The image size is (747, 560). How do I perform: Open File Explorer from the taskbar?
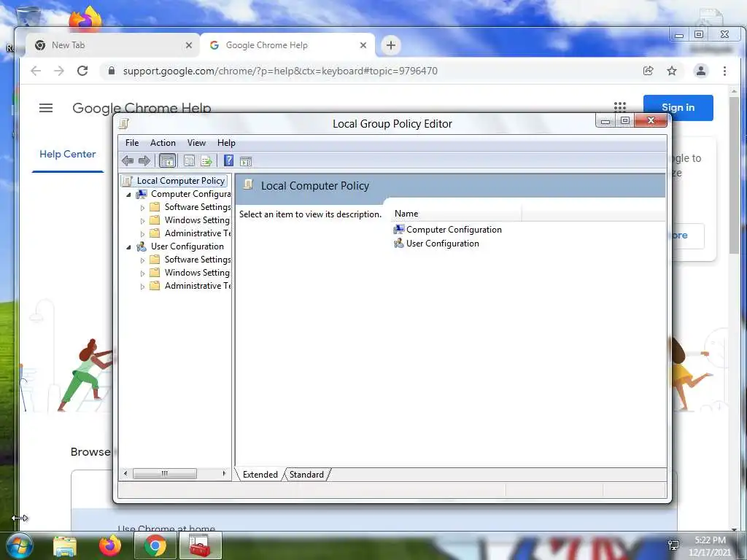coord(65,546)
